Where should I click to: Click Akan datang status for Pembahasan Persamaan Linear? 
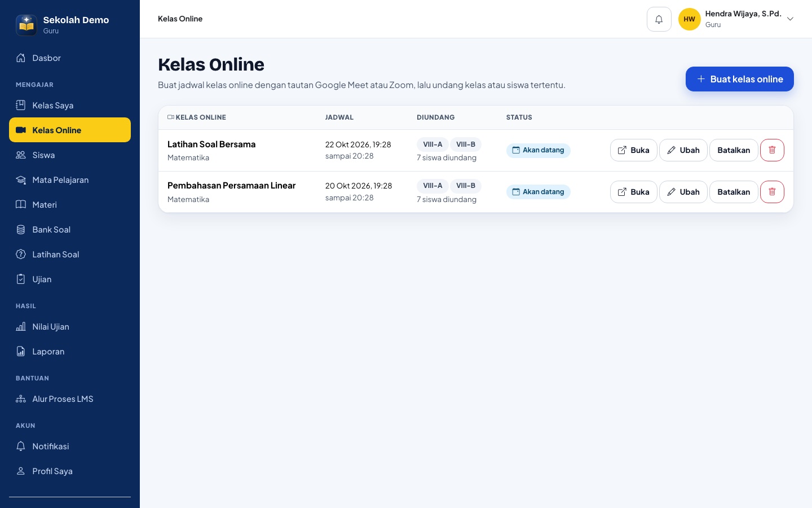tap(539, 192)
